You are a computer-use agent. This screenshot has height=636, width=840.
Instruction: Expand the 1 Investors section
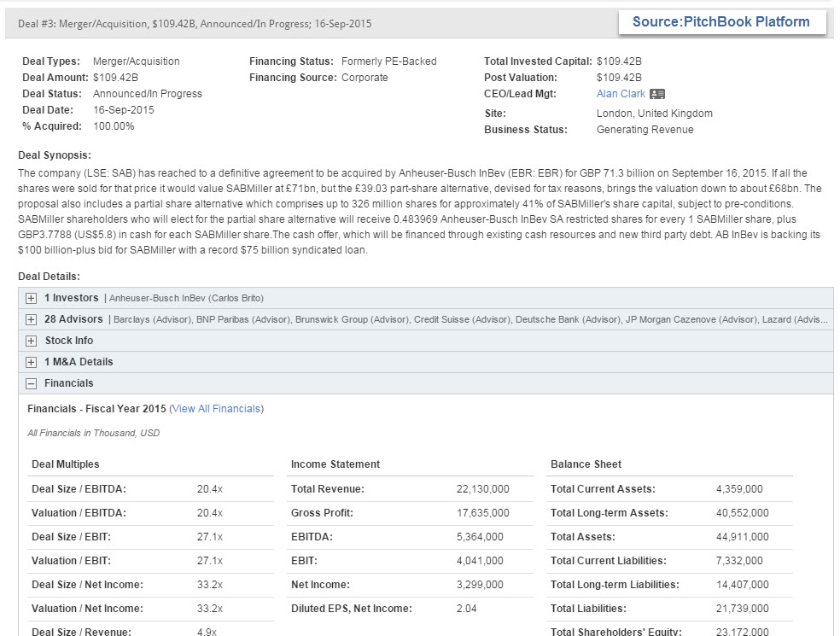point(31,299)
